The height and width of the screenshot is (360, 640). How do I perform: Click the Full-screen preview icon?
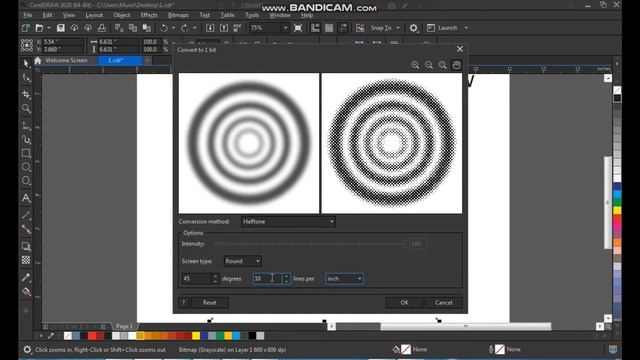[x=298, y=28]
